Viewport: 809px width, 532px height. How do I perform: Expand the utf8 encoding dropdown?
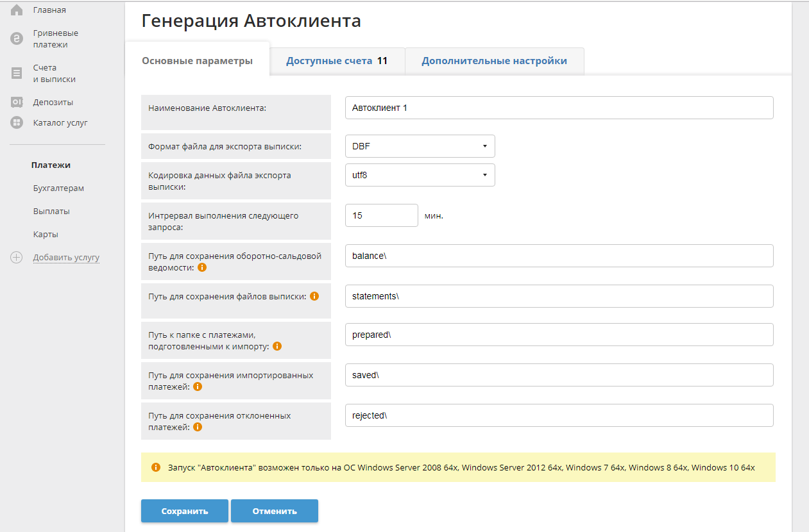pyautogui.click(x=420, y=174)
